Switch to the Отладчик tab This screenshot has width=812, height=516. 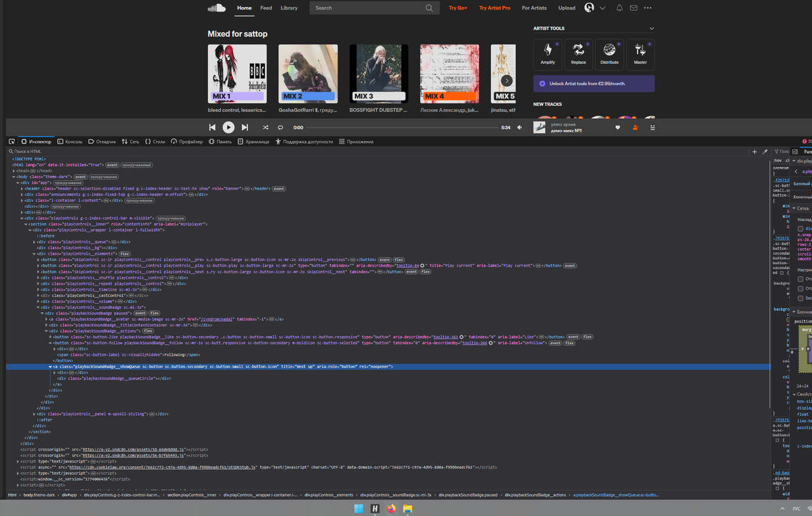pos(101,142)
